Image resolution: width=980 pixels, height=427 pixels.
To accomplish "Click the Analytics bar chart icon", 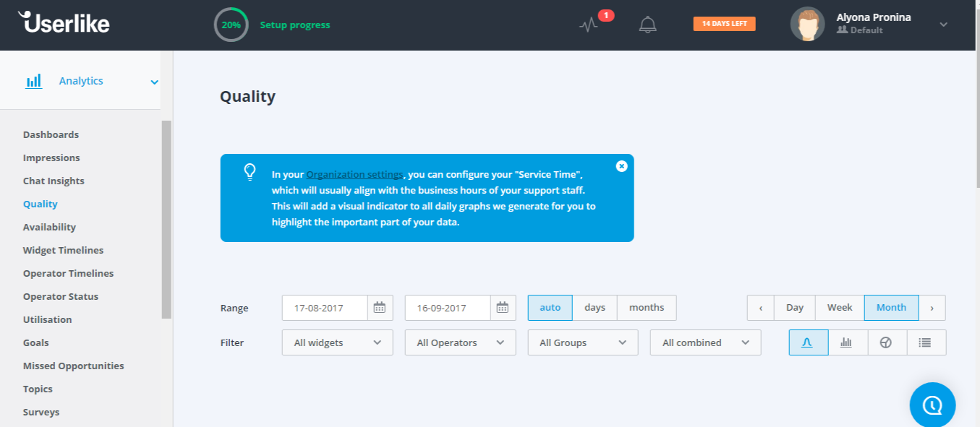I will pos(34,81).
